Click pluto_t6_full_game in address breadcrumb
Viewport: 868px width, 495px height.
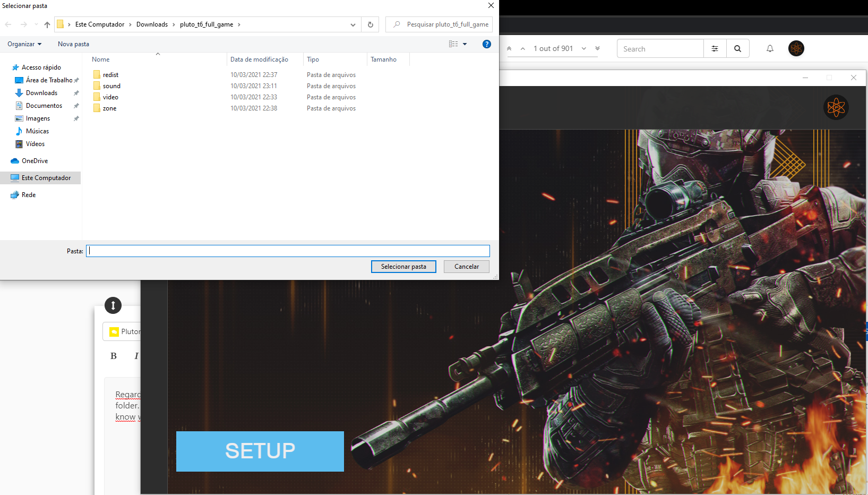pyautogui.click(x=207, y=24)
